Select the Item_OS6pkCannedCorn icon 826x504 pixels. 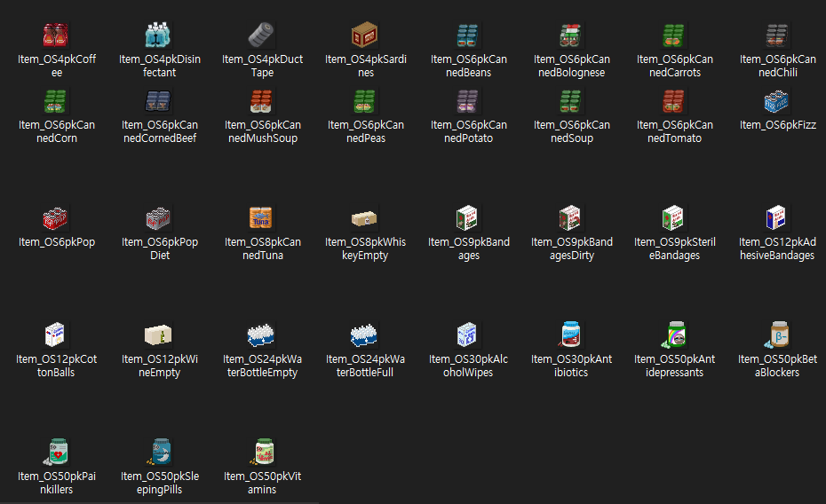(x=55, y=101)
